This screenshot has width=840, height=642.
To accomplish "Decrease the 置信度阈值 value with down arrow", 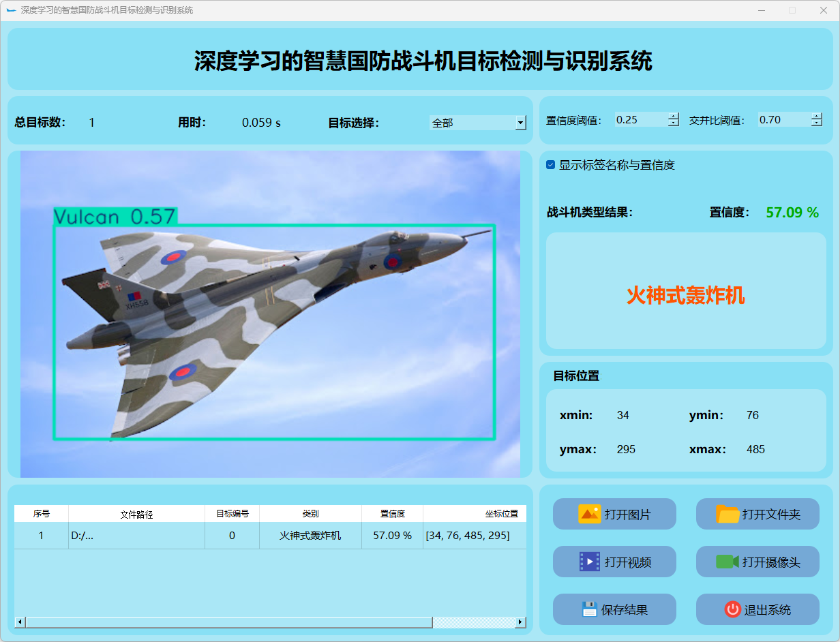I will (674, 123).
